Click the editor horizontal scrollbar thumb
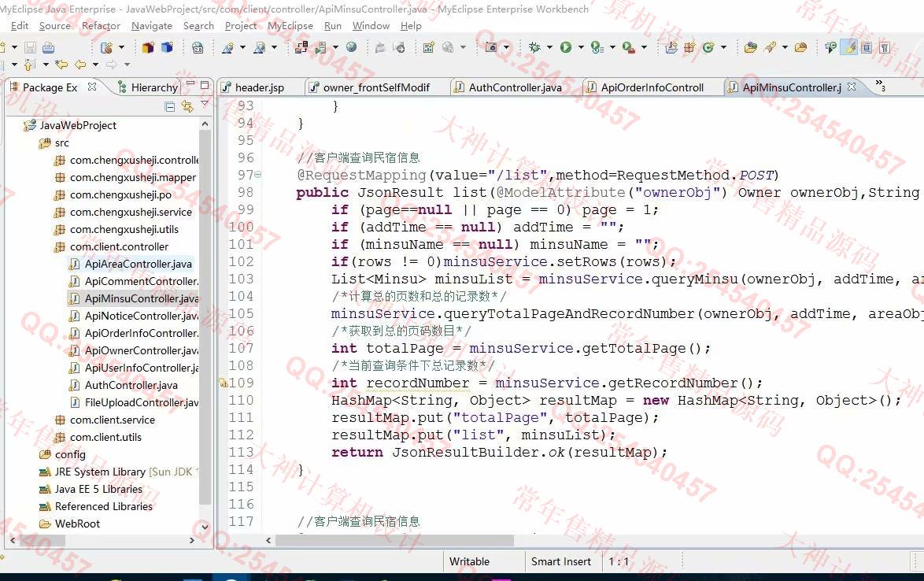The height and width of the screenshot is (581, 924). tap(395, 540)
